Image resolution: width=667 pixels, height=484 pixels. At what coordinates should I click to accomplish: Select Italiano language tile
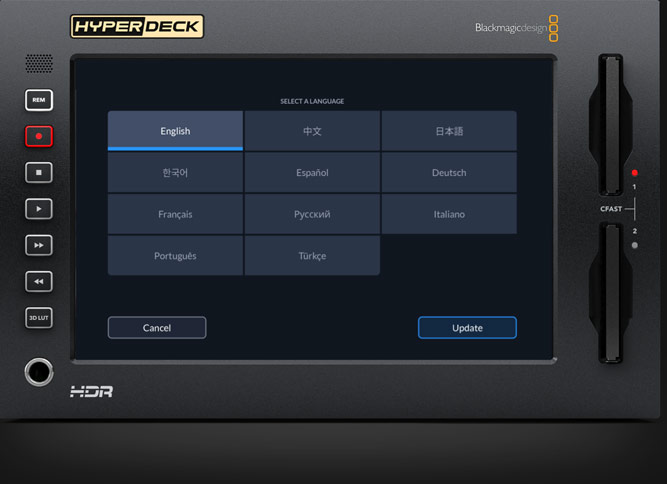(x=449, y=214)
